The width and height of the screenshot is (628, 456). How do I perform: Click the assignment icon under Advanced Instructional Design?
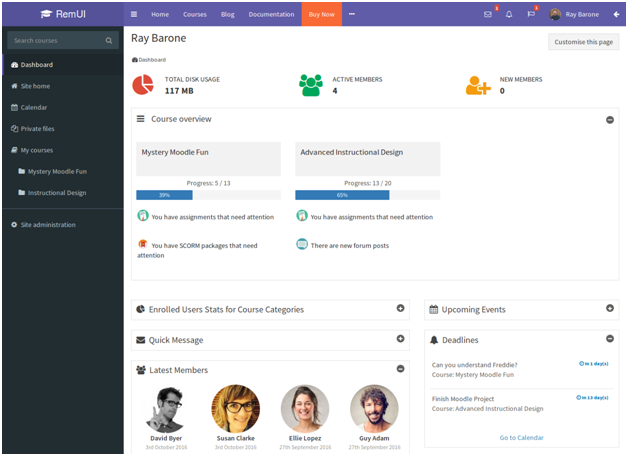[302, 215]
